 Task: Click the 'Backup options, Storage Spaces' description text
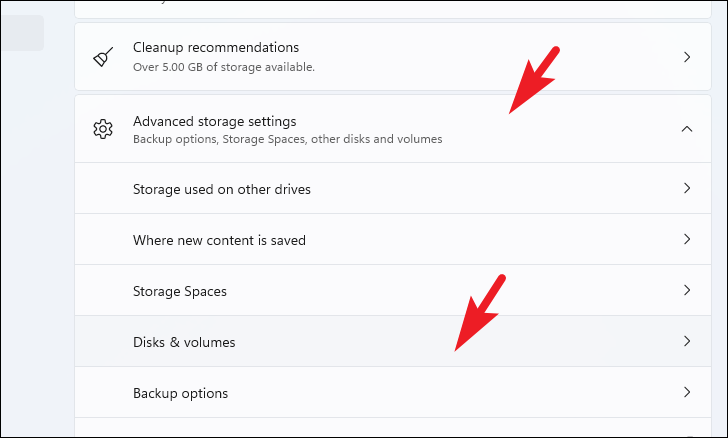pyautogui.click(x=287, y=139)
